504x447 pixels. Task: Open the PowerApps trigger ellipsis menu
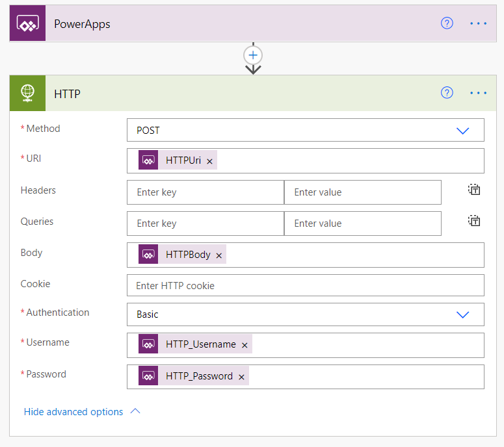[x=478, y=23]
